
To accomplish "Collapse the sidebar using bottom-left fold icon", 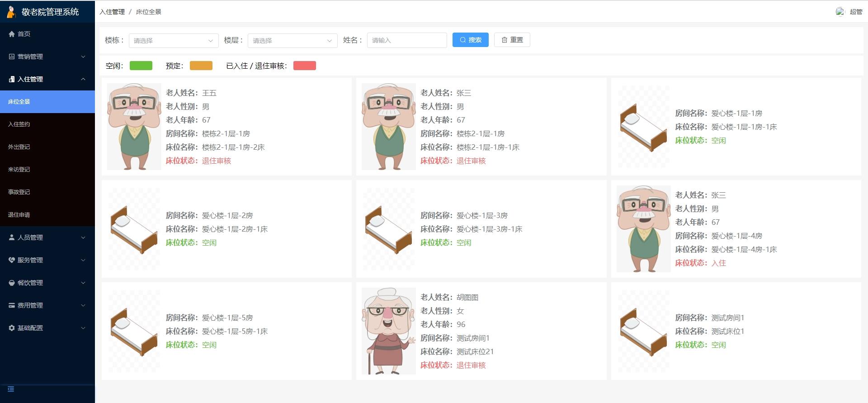I will point(11,389).
